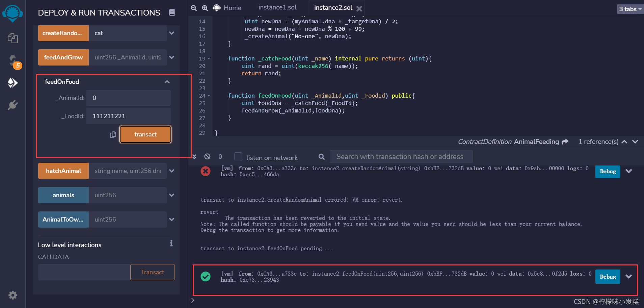The height and width of the screenshot is (308, 644).
Task: Click the hatchAnimal parameters input field
Action: pos(128,171)
